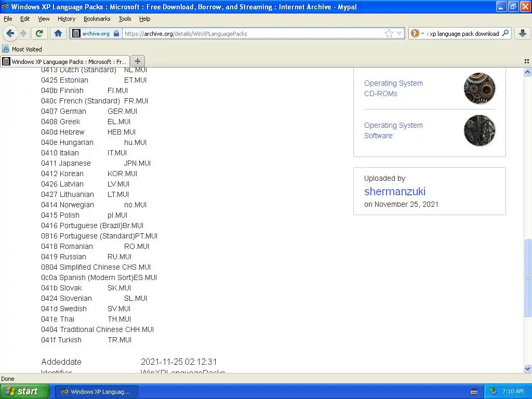Click the 7:10 AM clock

(513, 392)
